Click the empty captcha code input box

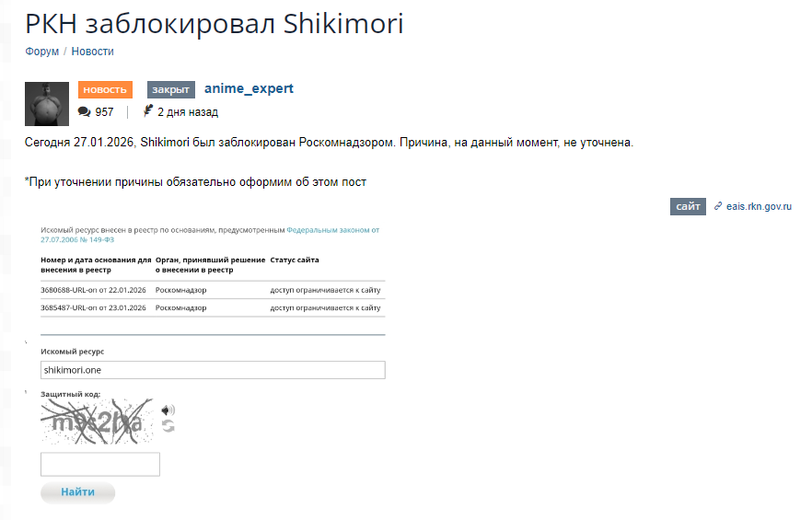tap(100, 465)
